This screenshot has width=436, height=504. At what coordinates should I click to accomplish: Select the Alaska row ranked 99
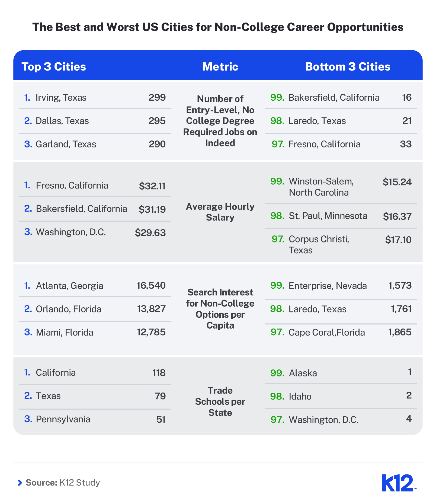tap(341, 373)
